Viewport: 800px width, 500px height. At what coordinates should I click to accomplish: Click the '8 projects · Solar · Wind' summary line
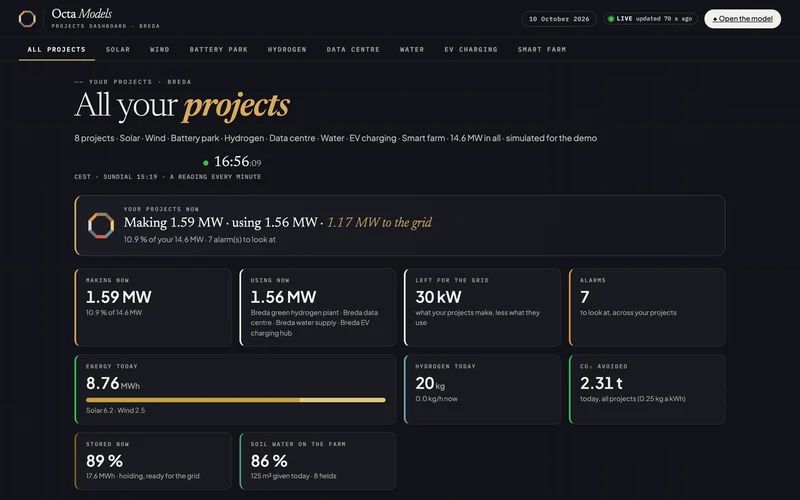point(336,138)
